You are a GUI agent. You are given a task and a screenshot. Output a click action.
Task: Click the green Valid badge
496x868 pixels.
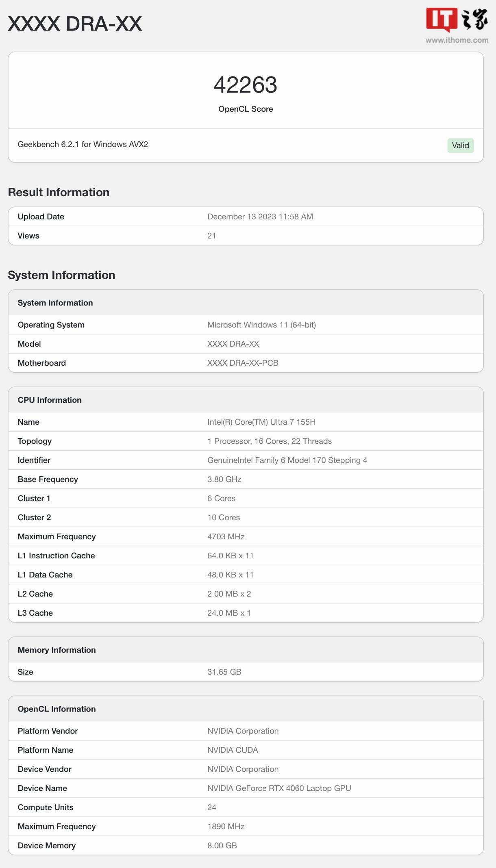(x=460, y=145)
